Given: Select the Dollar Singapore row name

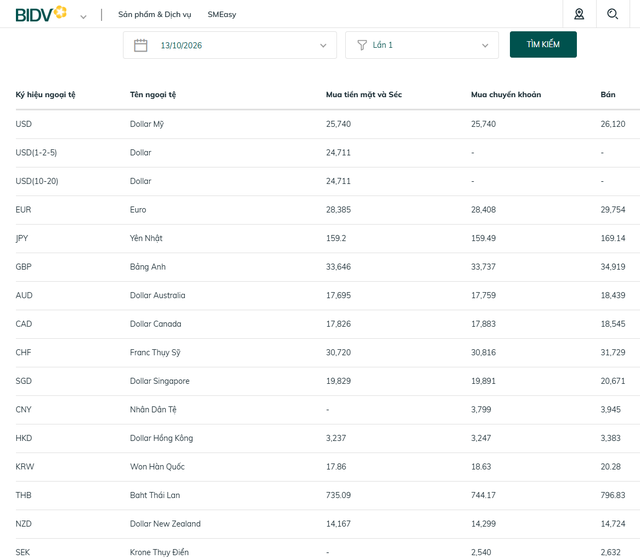Looking at the screenshot, I should [160, 381].
